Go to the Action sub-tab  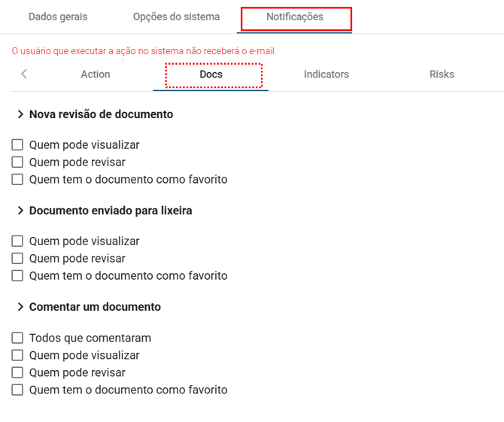coord(96,74)
